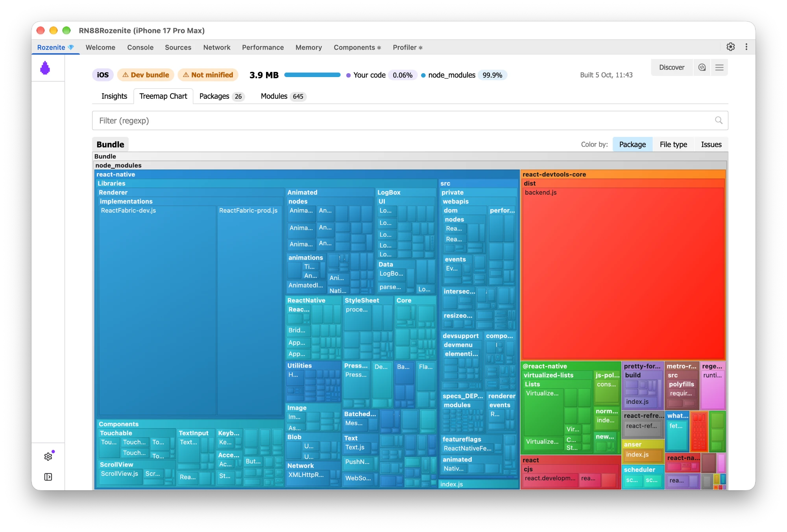Screen dimensions: 787x532
Task: Select the backend.js block in react-devtools-core
Action: [623, 273]
